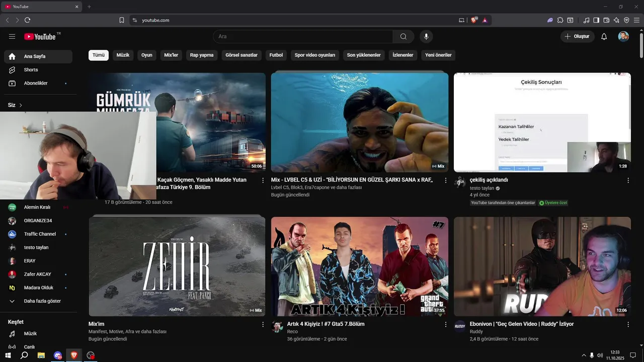Open the notifications bell

point(604,36)
